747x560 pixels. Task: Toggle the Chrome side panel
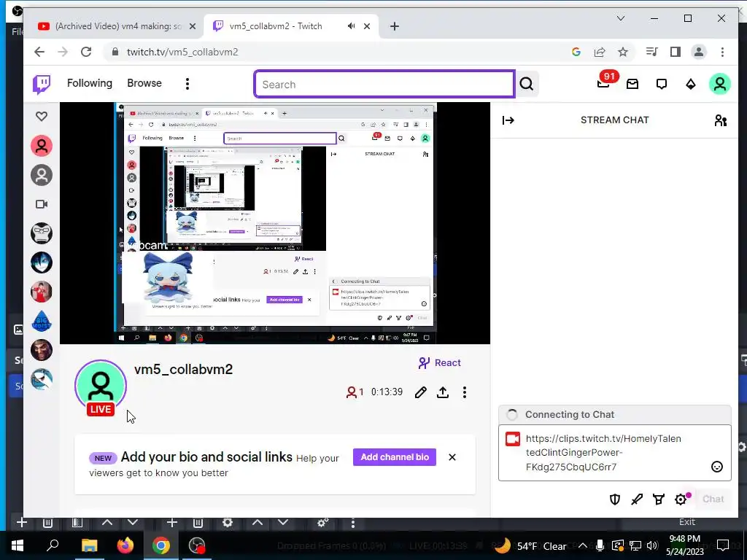[x=675, y=52]
